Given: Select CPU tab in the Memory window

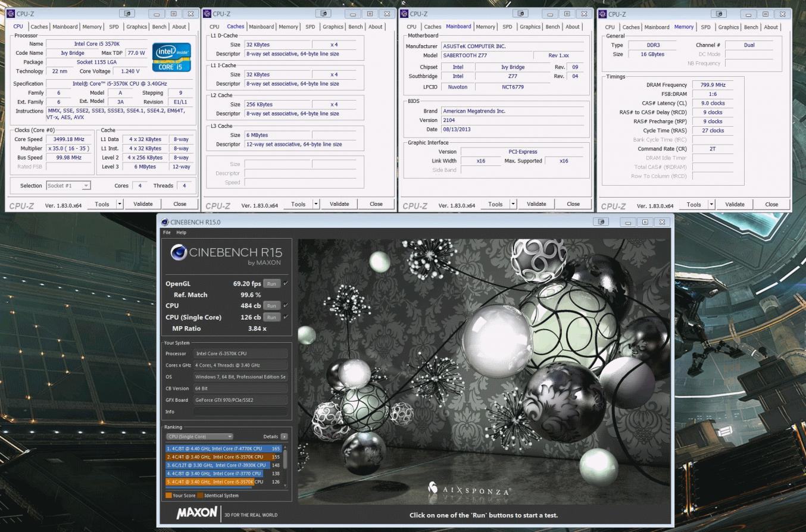Looking at the screenshot, I should 610,27.
